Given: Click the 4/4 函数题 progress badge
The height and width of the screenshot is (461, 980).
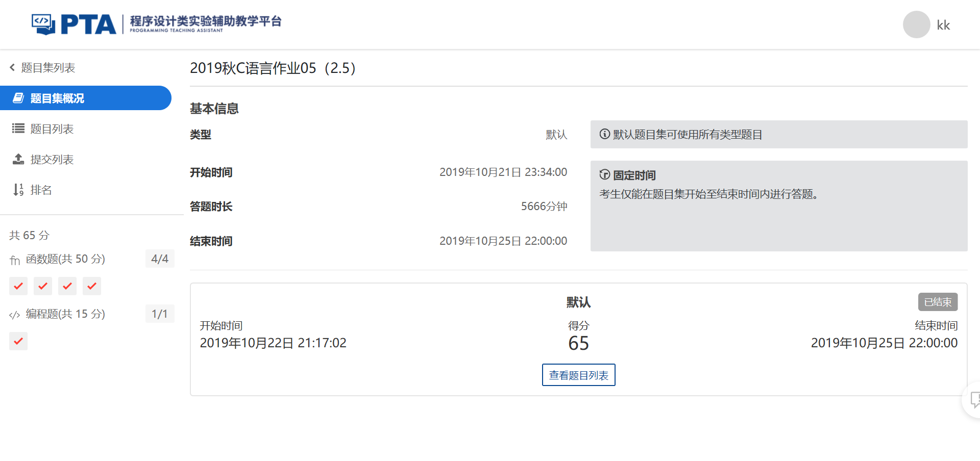Looking at the screenshot, I should click(x=160, y=259).
